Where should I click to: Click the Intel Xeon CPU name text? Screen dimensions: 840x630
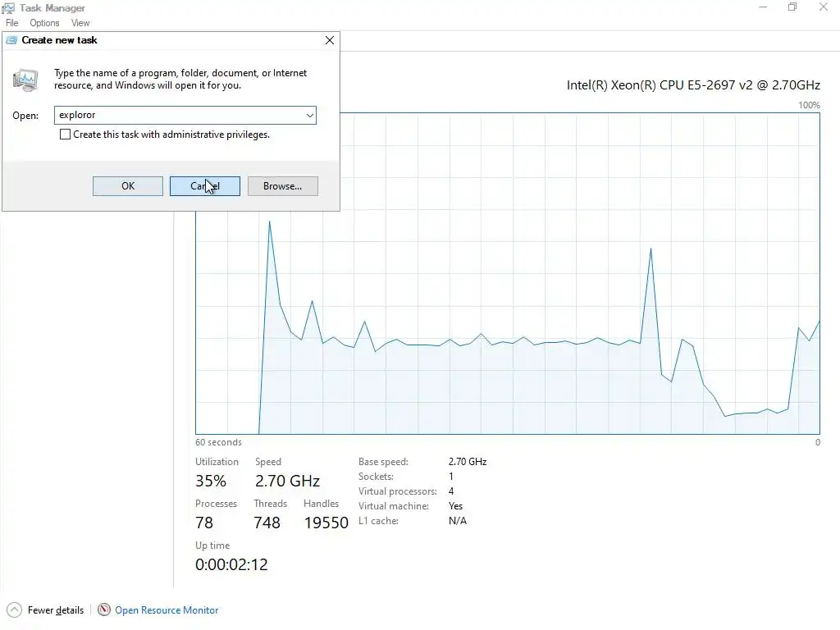(x=693, y=85)
